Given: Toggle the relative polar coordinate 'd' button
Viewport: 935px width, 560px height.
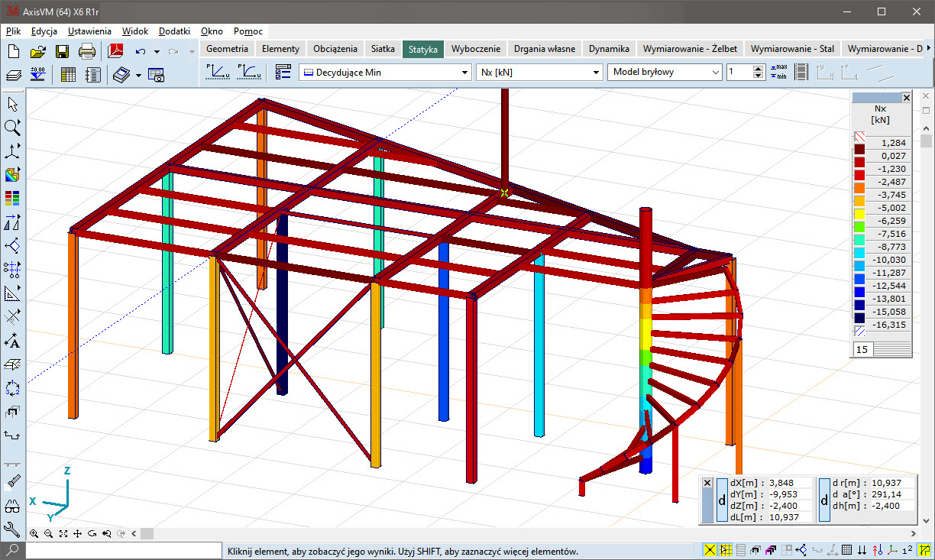Looking at the screenshot, I should (x=823, y=500).
